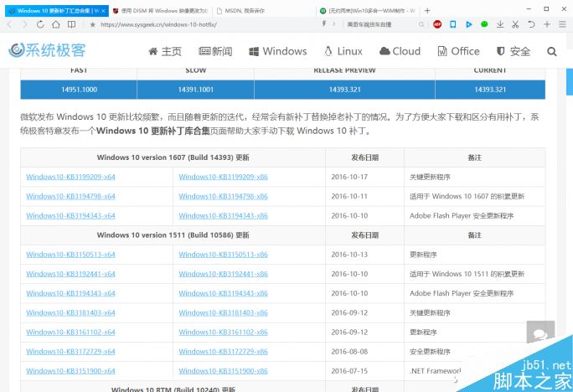Image resolution: width=573 pixels, height=392 pixels.
Task: Click the floating chat bubble button
Action: pos(540,333)
